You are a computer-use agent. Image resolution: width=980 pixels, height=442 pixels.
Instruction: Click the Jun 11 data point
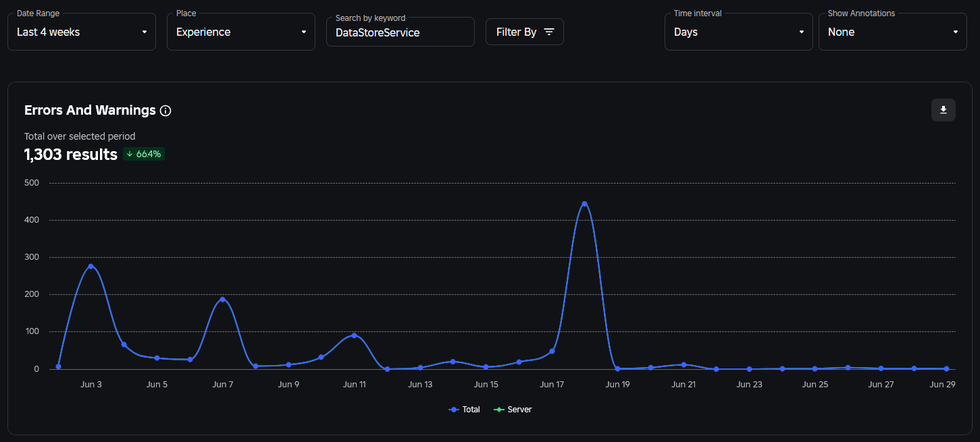pyautogui.click(x=354, y=335)
